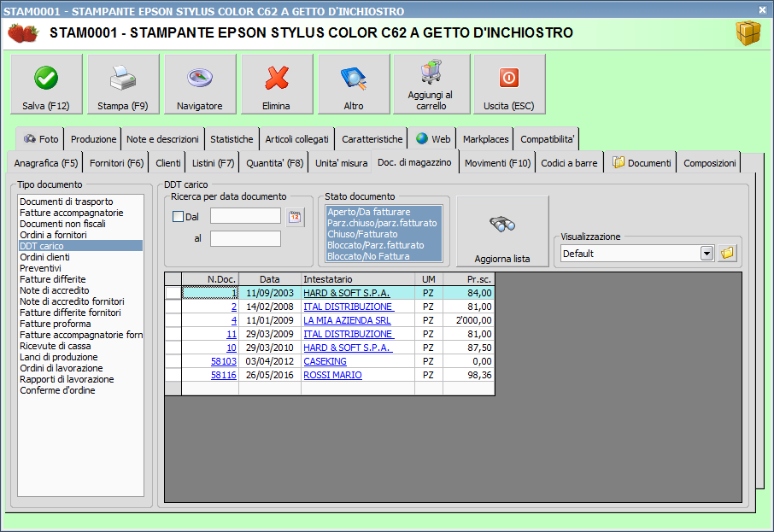Screen dimensions: 774x532
Task: Click the 'al' end date input field
Action: point(245,239)
